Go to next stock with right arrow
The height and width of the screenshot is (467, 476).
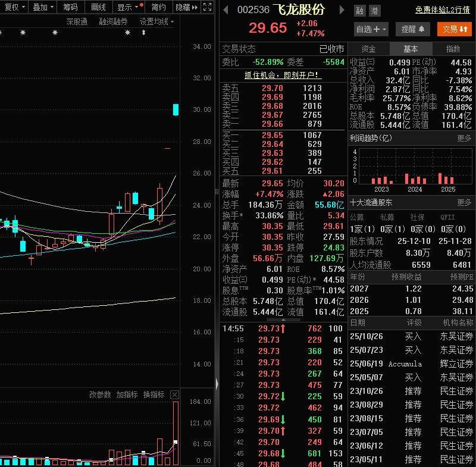point(342,10)
